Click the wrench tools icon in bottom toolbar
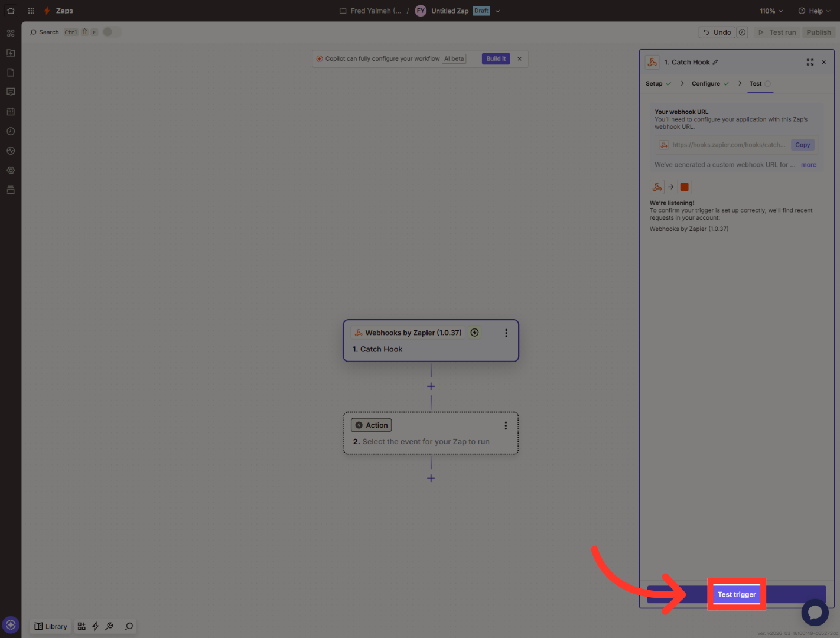 (109, 626)
